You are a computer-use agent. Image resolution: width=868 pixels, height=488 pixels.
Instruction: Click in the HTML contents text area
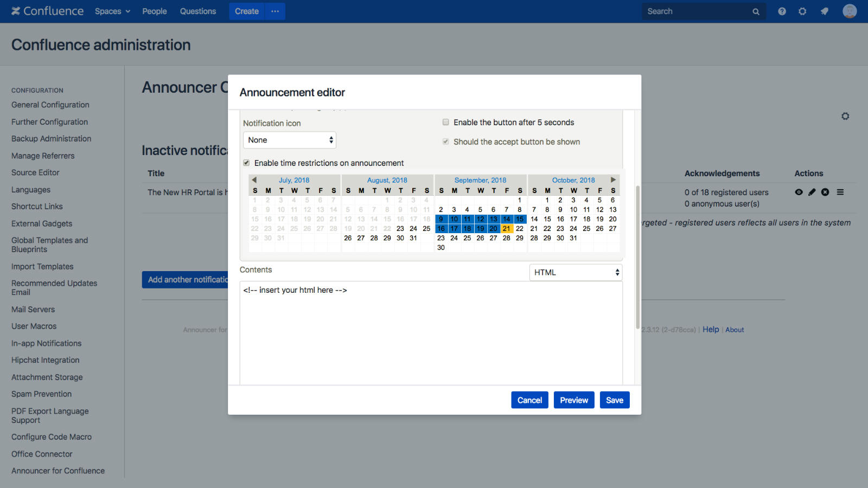point(431,333)
